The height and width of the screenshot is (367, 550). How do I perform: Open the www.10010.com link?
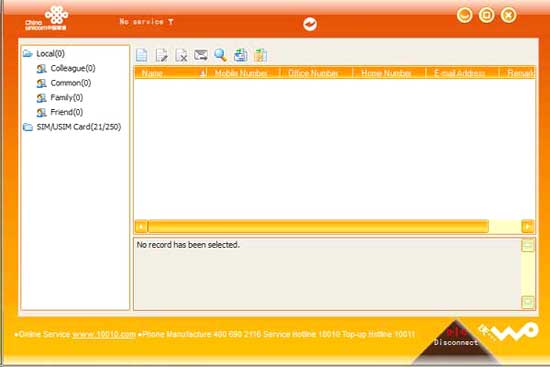[x=104, y=334]
